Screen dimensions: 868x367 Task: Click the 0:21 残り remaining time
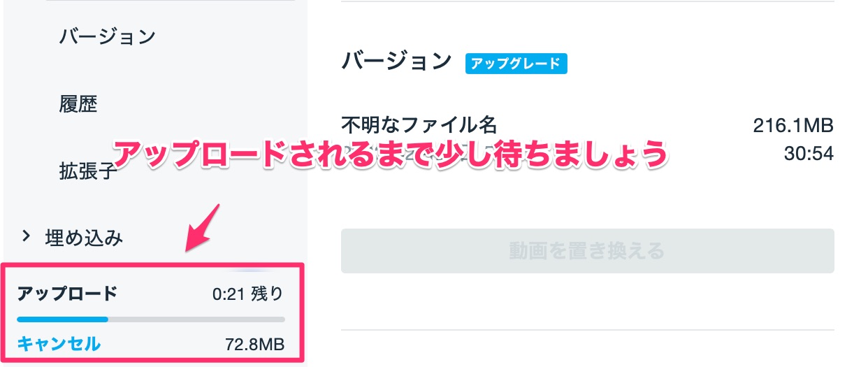248,294
